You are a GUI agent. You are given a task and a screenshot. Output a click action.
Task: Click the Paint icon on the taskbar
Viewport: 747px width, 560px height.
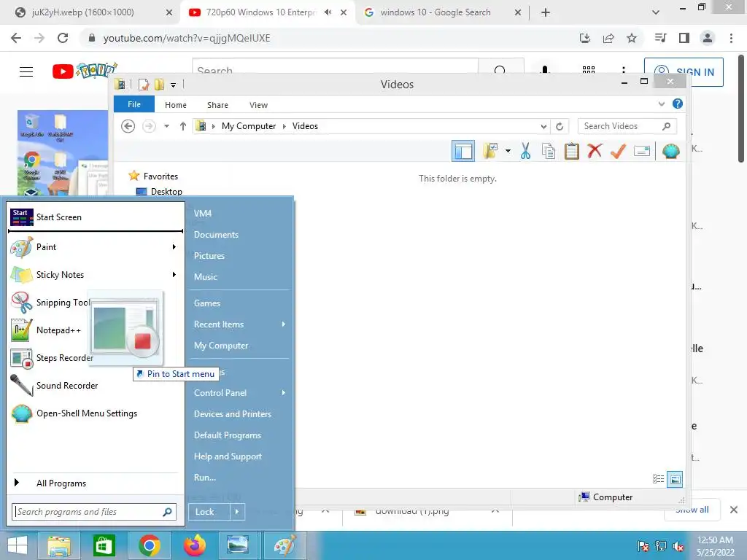tap(285, 545)
